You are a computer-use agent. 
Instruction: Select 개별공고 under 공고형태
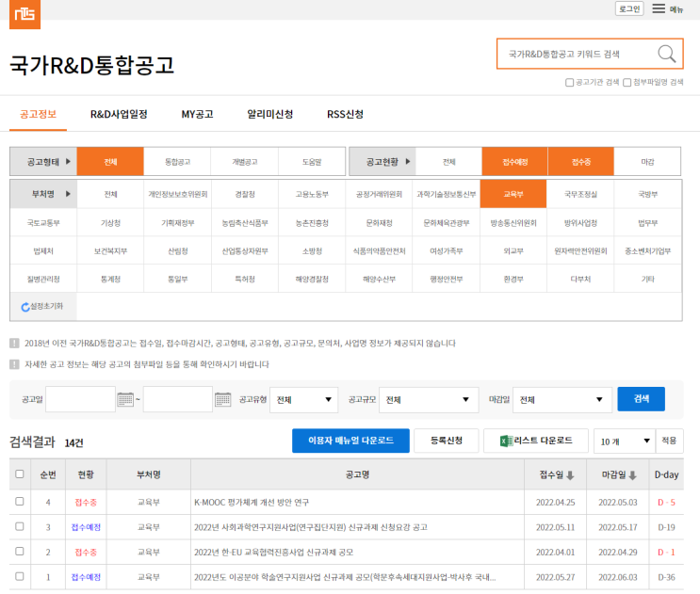(245, 161)
